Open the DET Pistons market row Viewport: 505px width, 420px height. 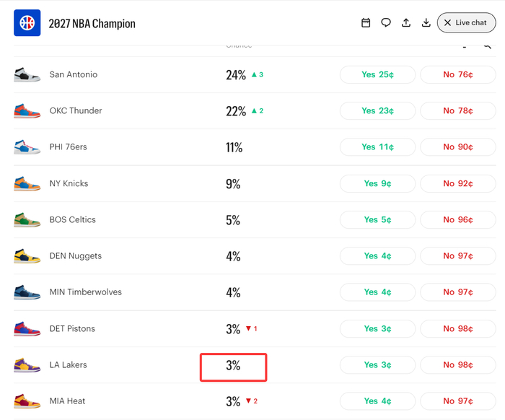point(255,329)
